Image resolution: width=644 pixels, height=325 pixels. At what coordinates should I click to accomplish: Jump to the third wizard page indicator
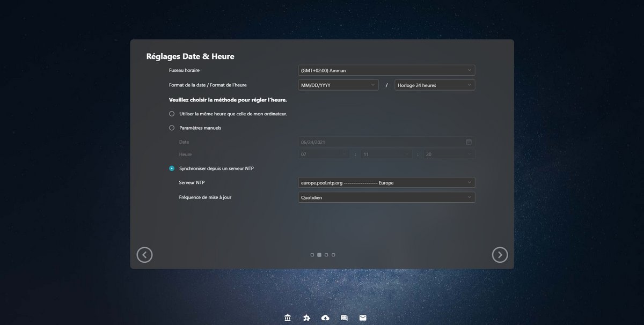click(326, 255)
